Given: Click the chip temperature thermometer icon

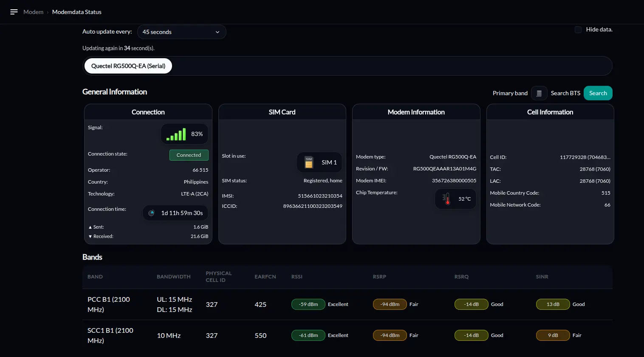Looking at the screenshot, I should point(446,199).
